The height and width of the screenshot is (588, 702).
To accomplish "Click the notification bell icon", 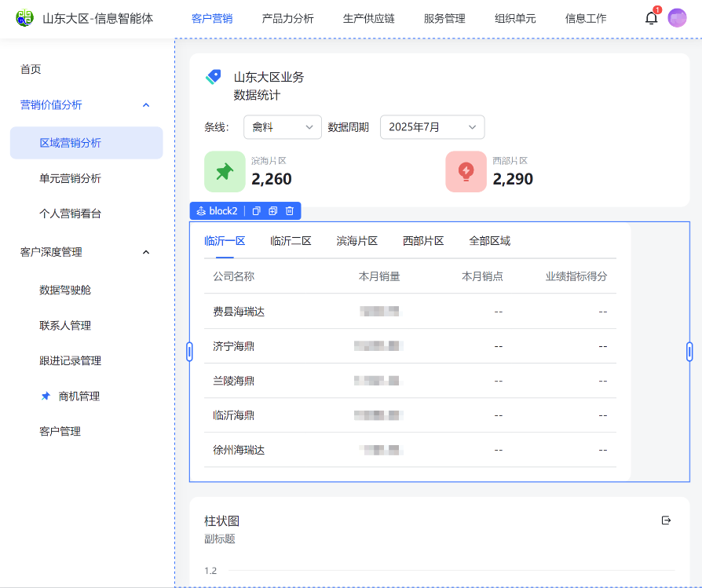I will 651,18.
